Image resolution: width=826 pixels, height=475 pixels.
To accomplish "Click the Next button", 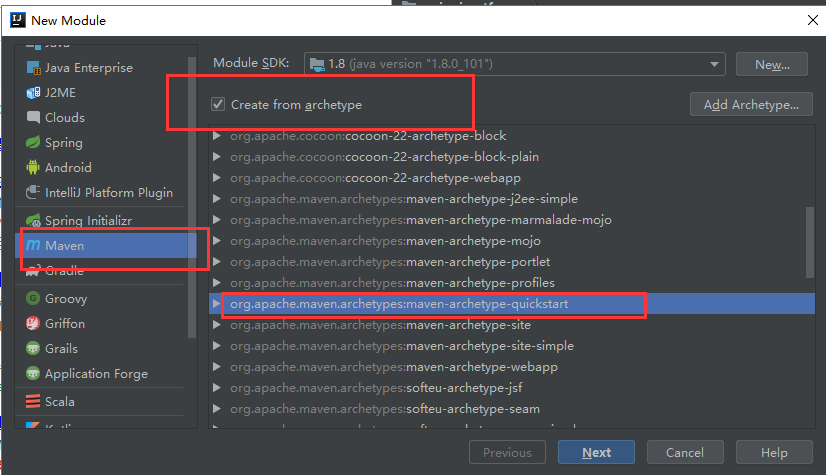I will tap(596, 452).
